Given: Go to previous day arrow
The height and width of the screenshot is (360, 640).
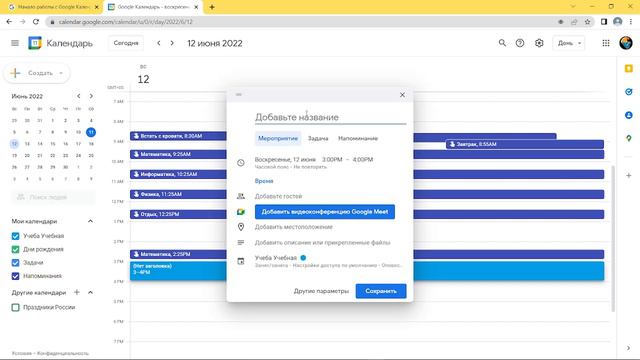Looking at the screenshot, I should coord(159,43).
